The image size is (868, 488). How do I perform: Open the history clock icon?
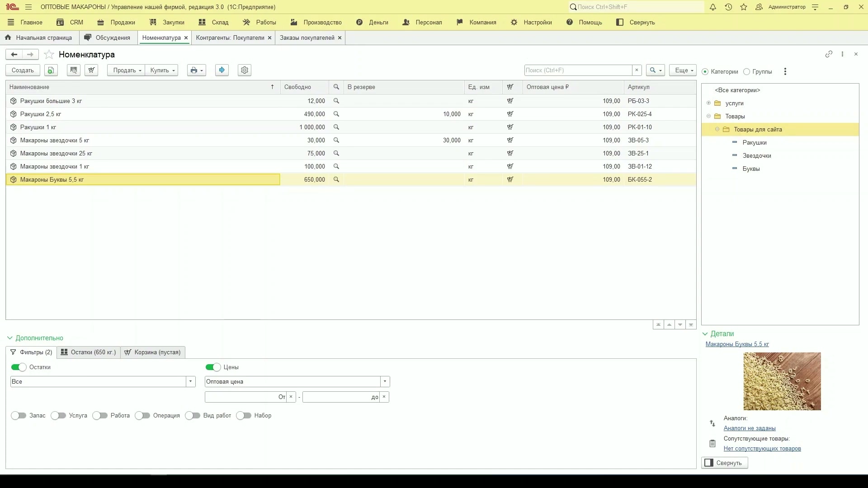pyautogui.click(x=728, y=7)
